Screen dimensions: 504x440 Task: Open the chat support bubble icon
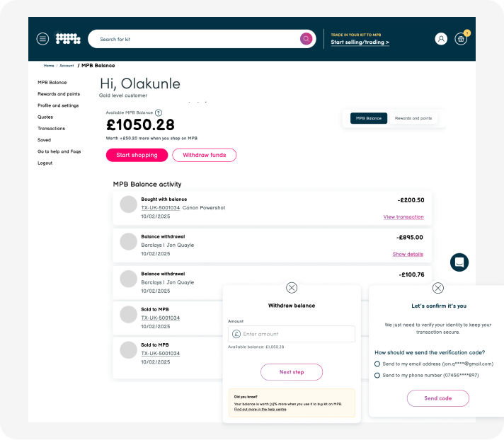[x=459, y=262]
